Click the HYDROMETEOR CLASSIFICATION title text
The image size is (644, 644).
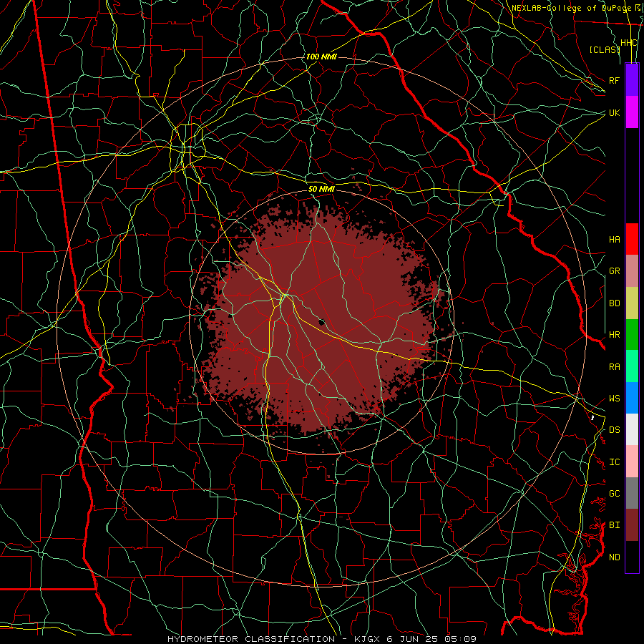pos(251,639)
